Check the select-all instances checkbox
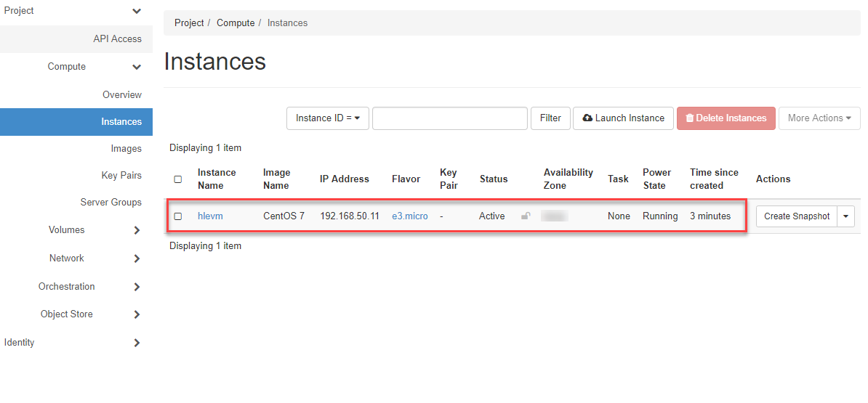Screen dimensions: 868x403 click(x=178, y=179)
